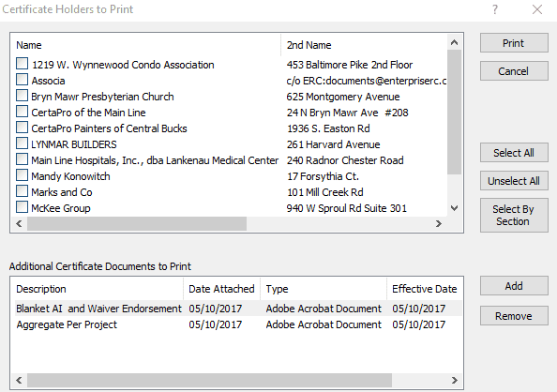Screen dimensions: 557x392
Task: Click the Print button
Action: click(x=514, y=43)
